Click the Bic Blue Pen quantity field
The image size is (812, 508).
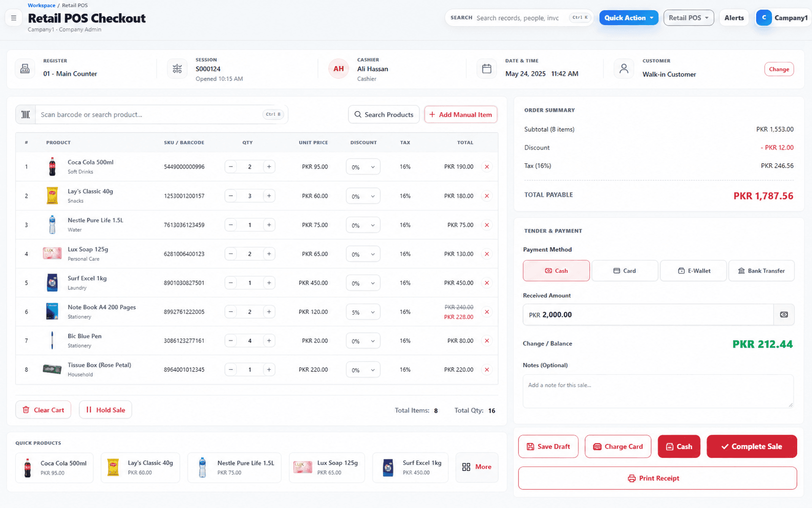coord(250,341)
